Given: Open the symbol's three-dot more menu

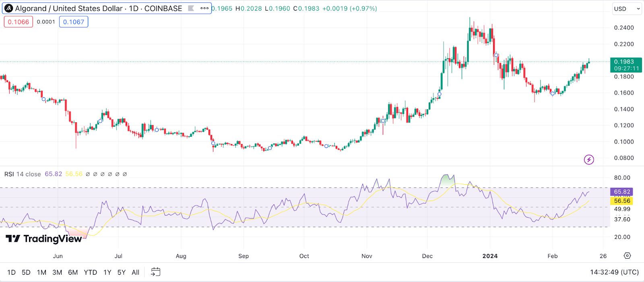Looking at the screenshot, I should (204, 8).
